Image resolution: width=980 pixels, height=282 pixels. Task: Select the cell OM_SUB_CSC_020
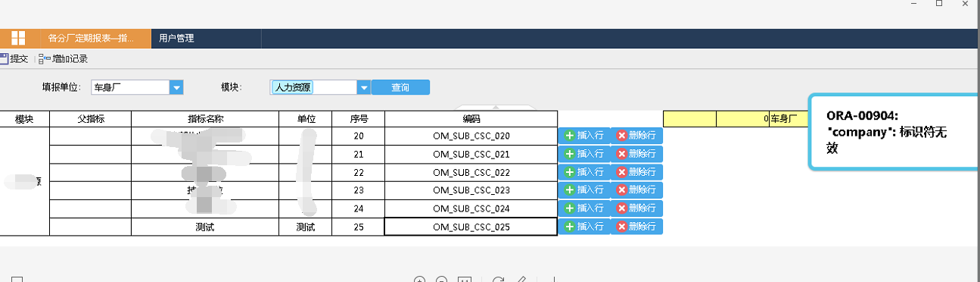tap(471, 136)
